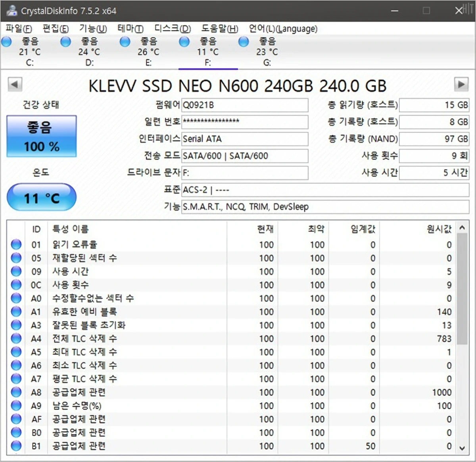Select the 남은 수명(%) attribute name
The width and height of the screenshot is (476, 462).
pyautogui.click(x=77, y=406)
